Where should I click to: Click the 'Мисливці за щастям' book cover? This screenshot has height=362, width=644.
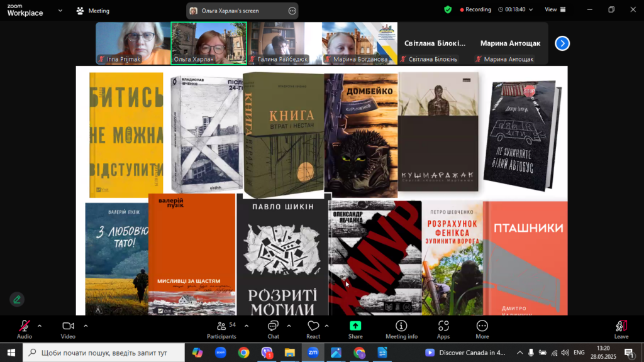coord(192,255)
